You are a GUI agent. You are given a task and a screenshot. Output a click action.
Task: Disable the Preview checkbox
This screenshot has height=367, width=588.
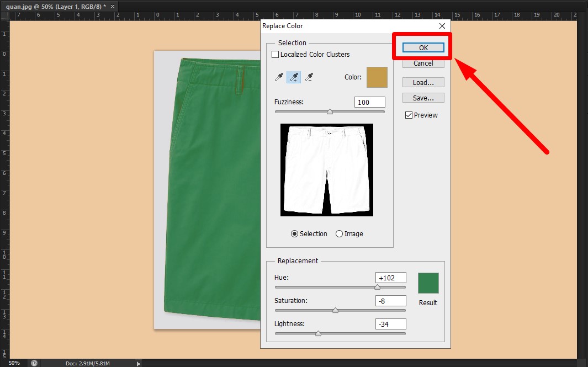click(x=409, y=115)
